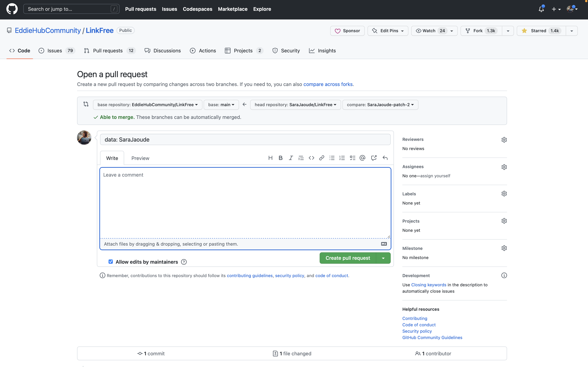
Task: Add a link via toolbar
Action: (322, 158)
